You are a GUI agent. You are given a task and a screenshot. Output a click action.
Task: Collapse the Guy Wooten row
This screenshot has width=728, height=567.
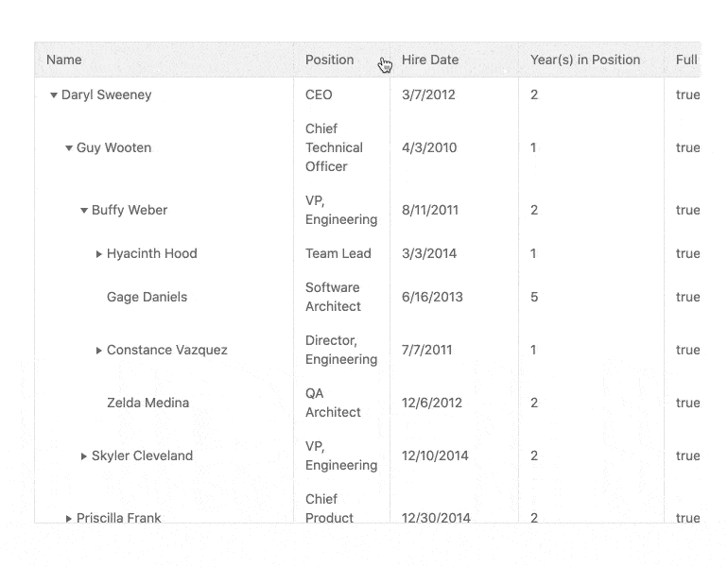point(69,148)
